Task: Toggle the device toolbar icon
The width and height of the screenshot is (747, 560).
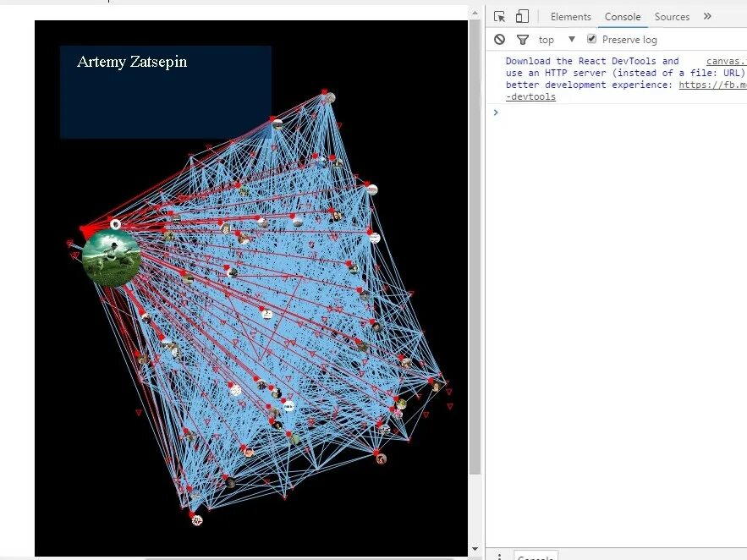Action: click(x=522, y=16)
